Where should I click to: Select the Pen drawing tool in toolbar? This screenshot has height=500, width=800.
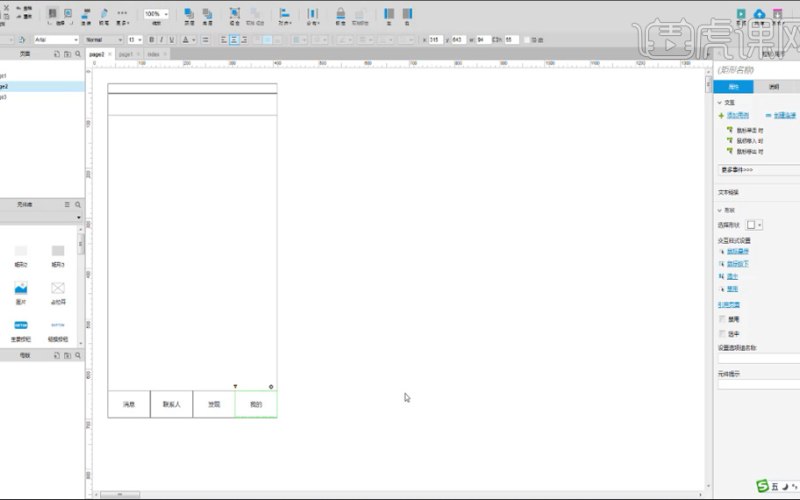pos(104,16)
